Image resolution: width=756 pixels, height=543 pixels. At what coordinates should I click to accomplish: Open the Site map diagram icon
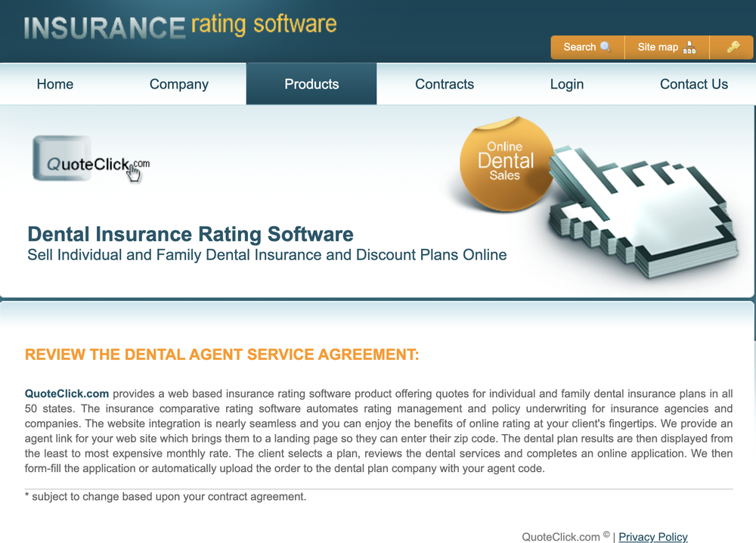pyautogui.click(x=689, y=47)
